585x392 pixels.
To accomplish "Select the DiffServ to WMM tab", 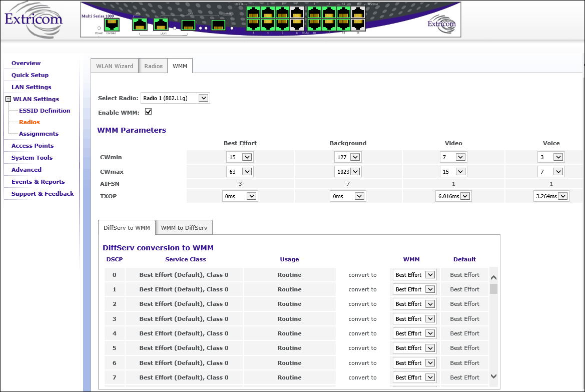I will pyautogui.click(x=127, y=227).
